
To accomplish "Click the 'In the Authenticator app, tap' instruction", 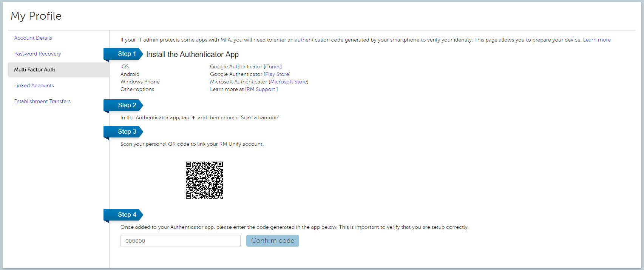I will (x=199, y=117).
